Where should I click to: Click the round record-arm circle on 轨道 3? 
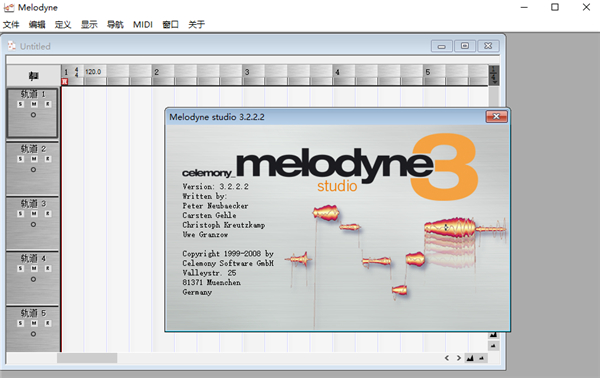click(33, 224)
